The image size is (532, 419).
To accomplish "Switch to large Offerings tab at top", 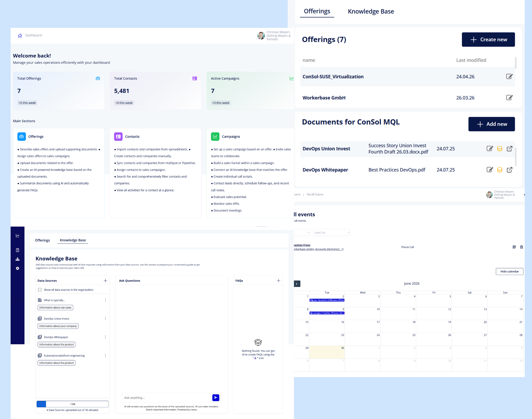I will pos(317,11).
